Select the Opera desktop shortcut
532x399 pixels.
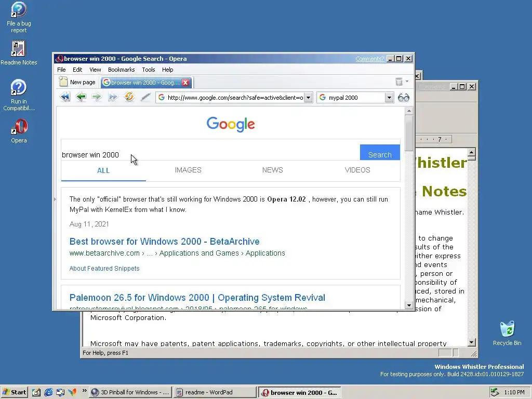19,131
